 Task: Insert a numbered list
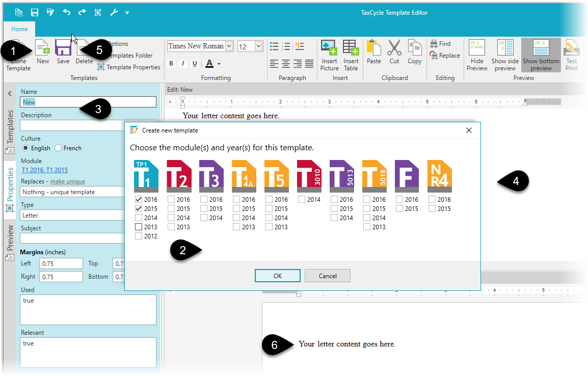(286, 46)
